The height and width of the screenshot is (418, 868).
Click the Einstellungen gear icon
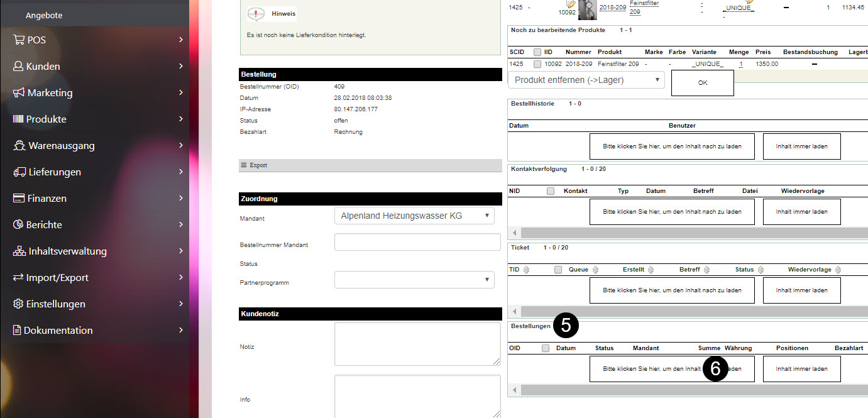[x=18, y=304]
